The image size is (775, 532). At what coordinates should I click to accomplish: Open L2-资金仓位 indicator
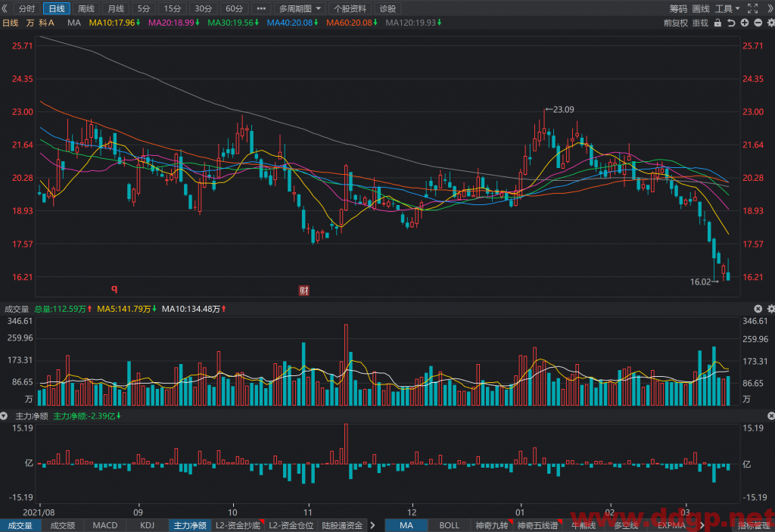pyautogui.click(x=291, y=525)
